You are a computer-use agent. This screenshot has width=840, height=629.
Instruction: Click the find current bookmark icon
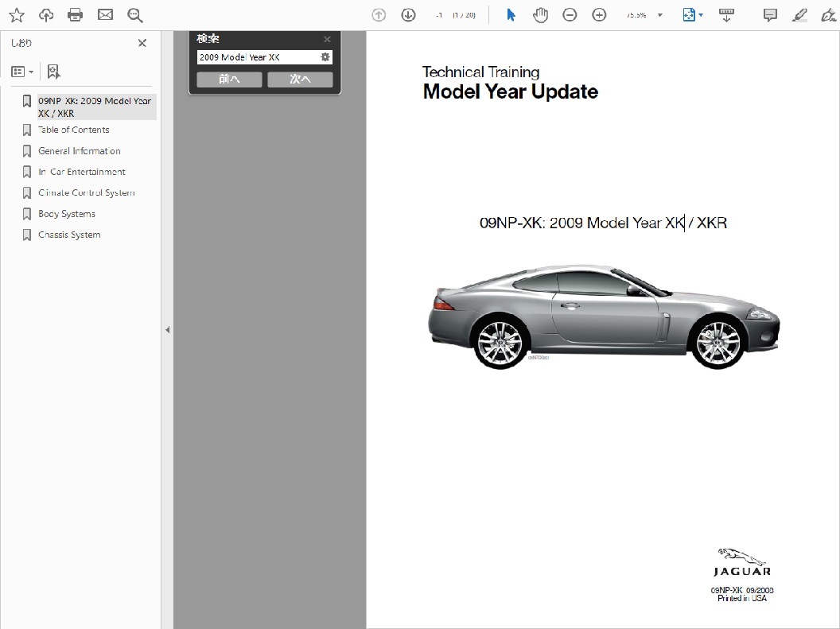point(53,72)
